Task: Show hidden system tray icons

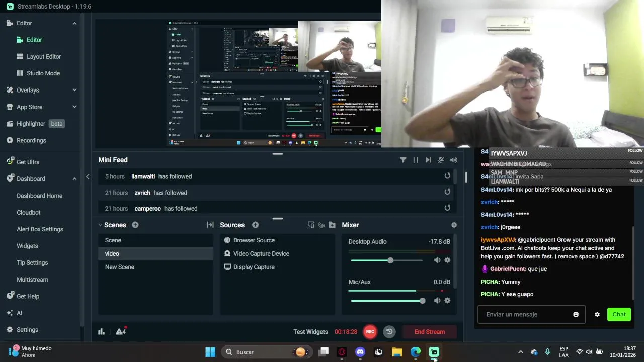Action: (521, 352)
